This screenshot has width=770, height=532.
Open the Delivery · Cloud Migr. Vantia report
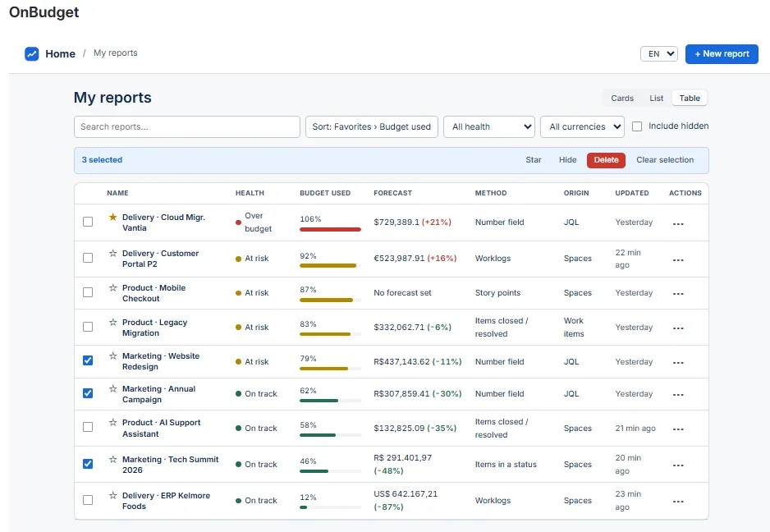163,222
